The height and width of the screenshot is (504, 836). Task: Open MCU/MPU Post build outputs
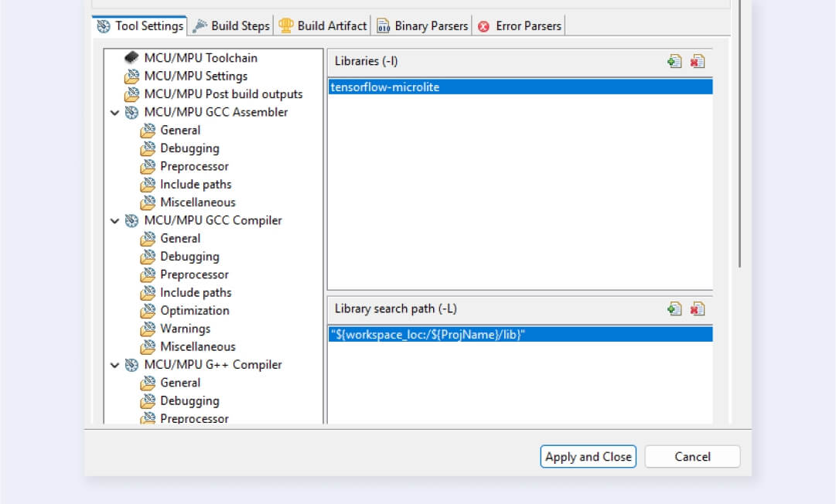(x=223, y=94)
